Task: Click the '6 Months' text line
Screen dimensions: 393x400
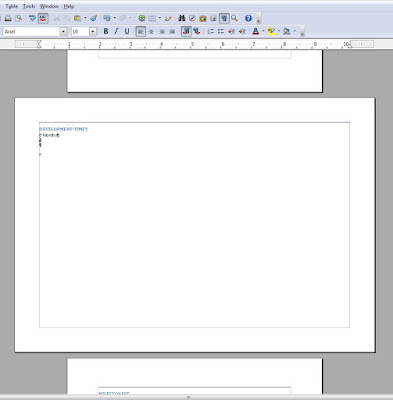Action: (49, 135)
